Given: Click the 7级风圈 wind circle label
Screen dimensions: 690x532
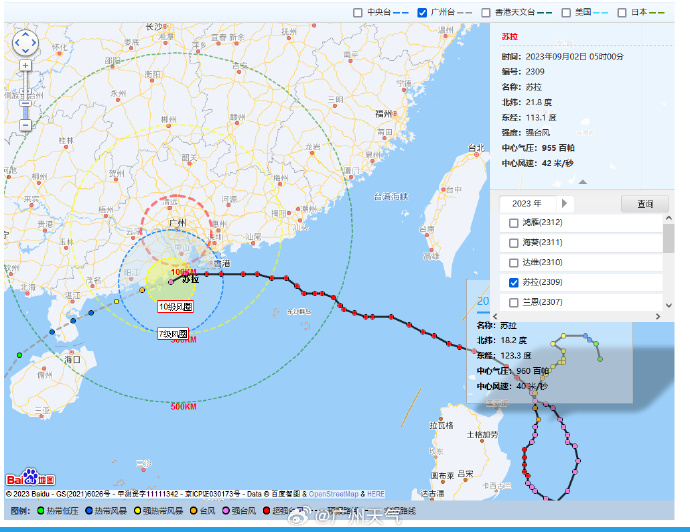Looking at the screenshot, I should (174, 334).
